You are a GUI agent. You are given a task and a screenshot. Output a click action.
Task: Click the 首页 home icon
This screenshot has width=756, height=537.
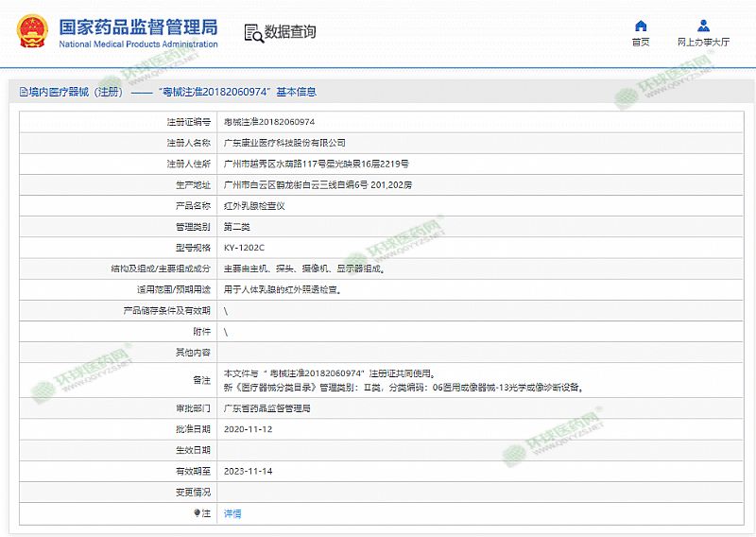click(641, 26)
